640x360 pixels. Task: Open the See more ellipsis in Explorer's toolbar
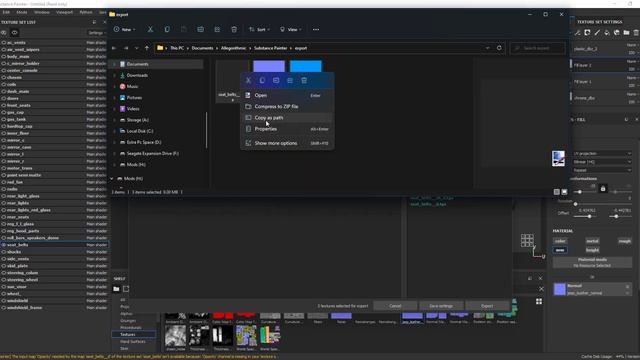tap(316, 29)
